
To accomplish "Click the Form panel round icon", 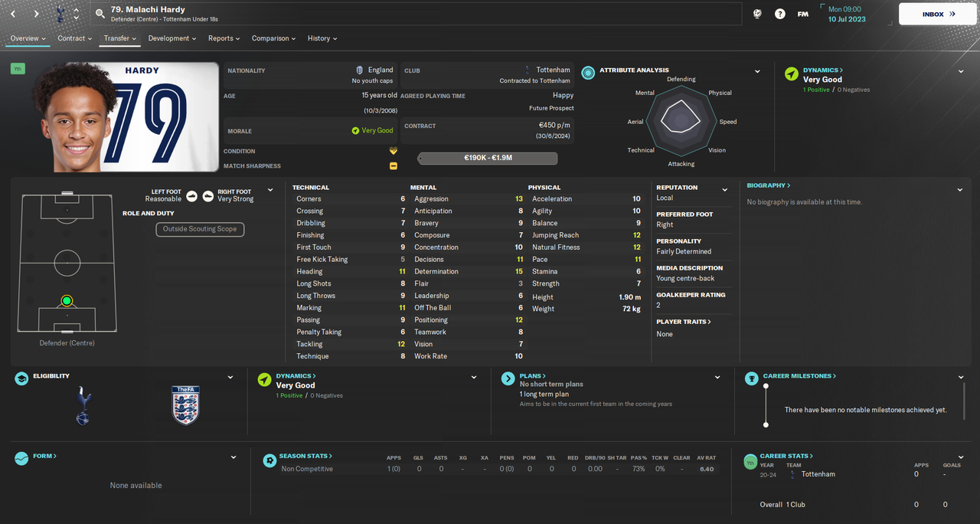I will pos(22,459).
